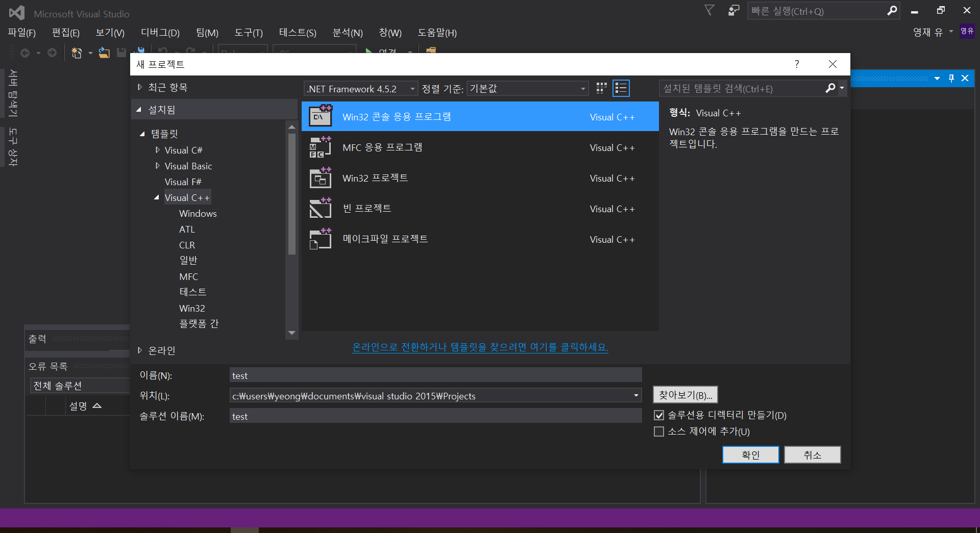This screenshot has width=980, height=533.
Task: Click the Visual Studio logo icon
Action: (16, 12)
